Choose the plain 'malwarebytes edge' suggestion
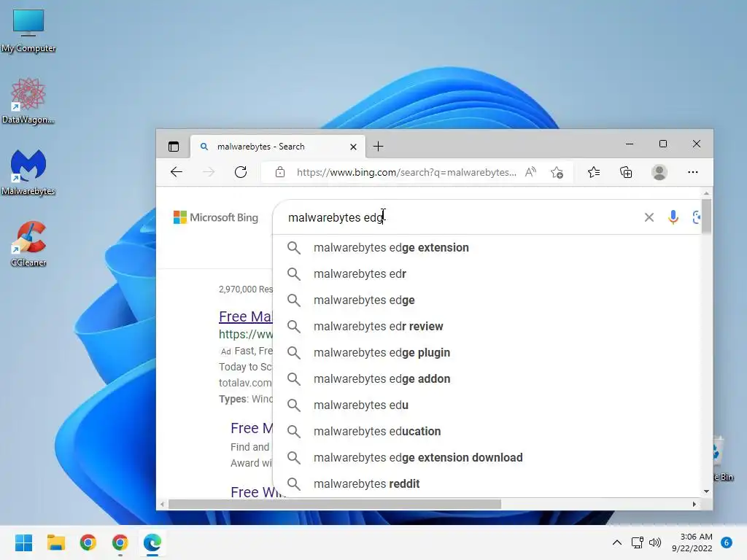 pyautogui.click(x=487, y=300)
